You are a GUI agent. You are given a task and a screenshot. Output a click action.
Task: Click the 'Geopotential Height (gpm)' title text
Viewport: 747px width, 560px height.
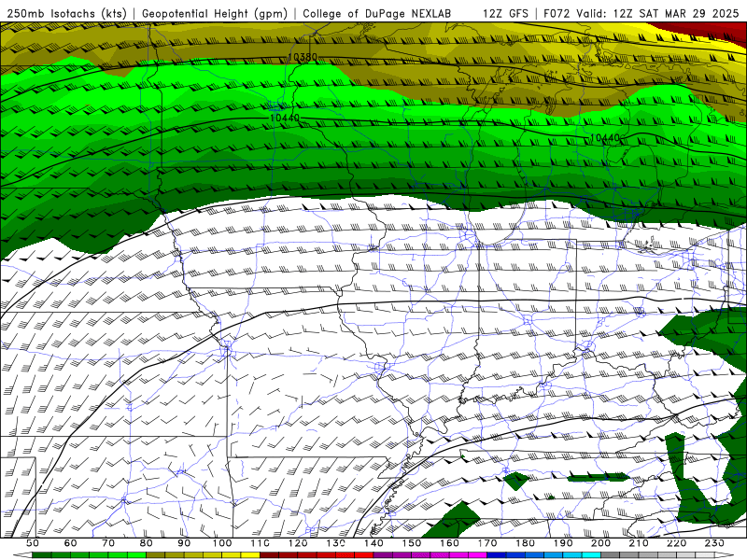(x=215, y=13)
